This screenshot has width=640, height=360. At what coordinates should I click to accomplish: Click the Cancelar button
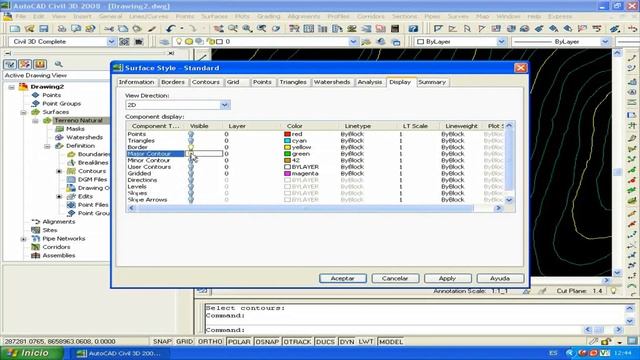click(395, 278)
